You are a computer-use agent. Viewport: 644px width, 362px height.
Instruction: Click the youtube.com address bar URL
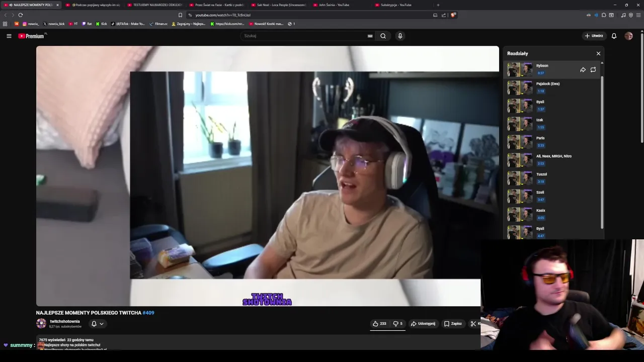pos(223,15)
